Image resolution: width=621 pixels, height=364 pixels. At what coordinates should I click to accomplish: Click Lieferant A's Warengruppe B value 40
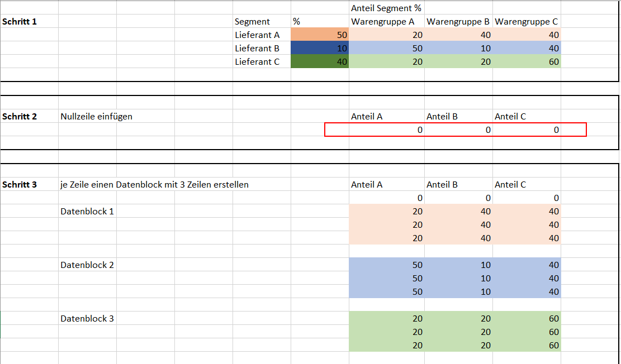[458, 35]
